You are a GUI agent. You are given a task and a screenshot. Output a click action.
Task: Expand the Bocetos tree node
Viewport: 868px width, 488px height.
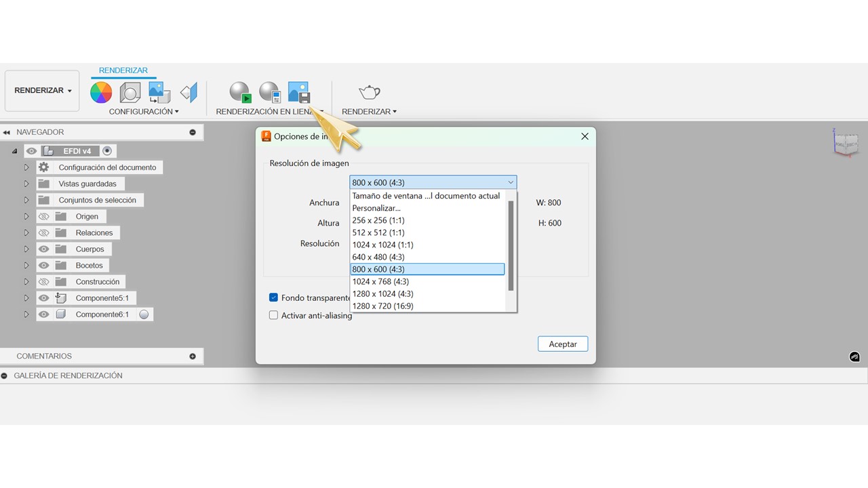pyautogui.click(x=27, y=266)
